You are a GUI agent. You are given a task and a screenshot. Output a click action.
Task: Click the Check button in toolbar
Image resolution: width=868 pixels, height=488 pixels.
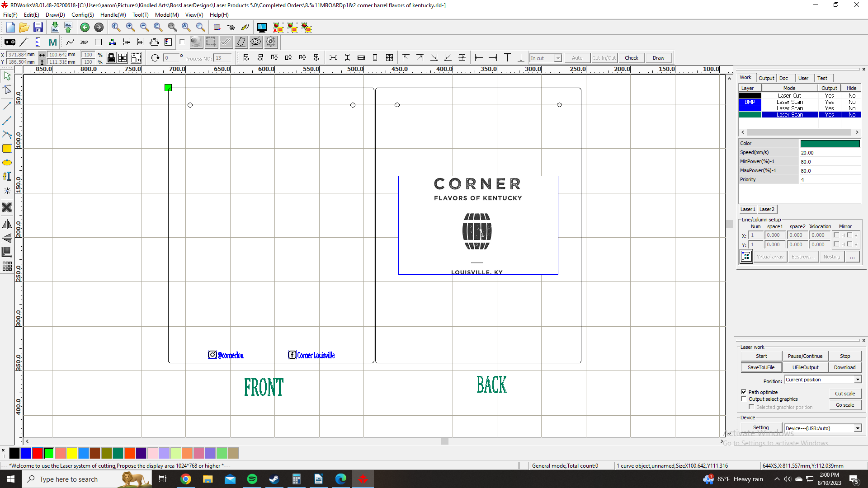(632, 58)
